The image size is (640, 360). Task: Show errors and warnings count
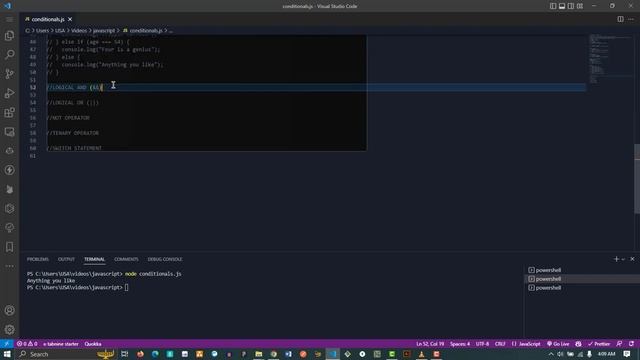[27, 344]
